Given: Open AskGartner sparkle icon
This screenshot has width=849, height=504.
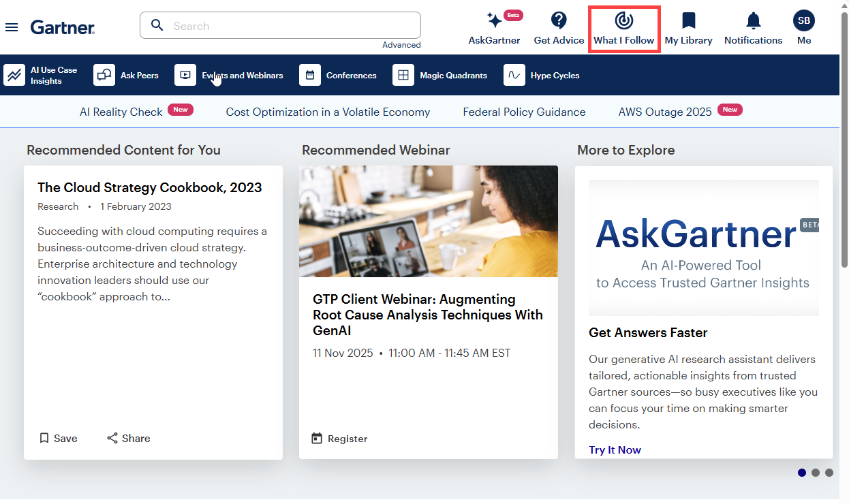Looking at the screenshot, I should coord(494,20).
